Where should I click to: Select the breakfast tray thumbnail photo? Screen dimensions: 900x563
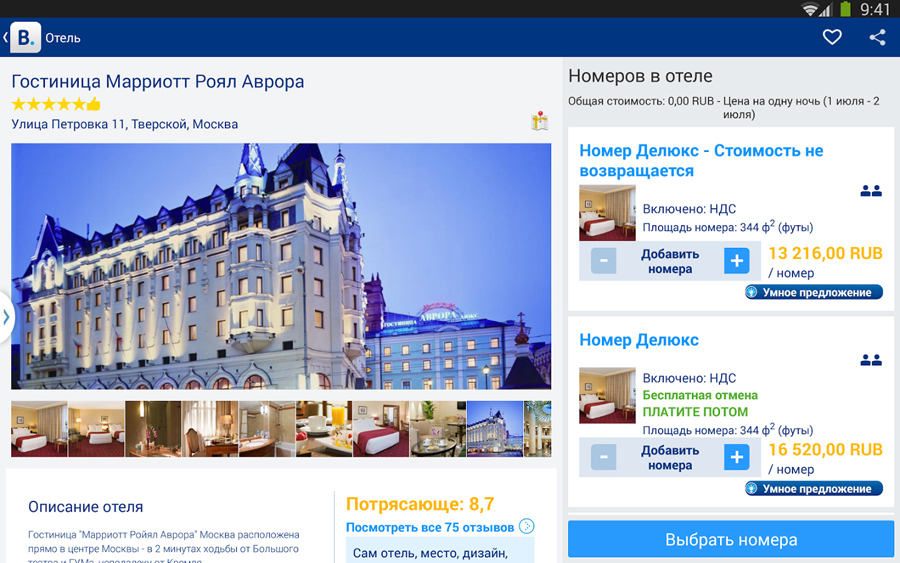(324, 429)
